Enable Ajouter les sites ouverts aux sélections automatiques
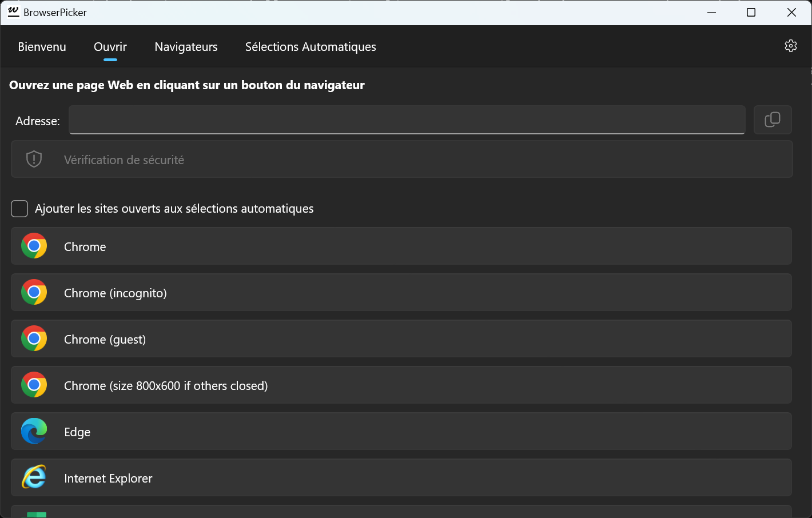This screenshot has width=812, height=518. click(x=19, y=209)
